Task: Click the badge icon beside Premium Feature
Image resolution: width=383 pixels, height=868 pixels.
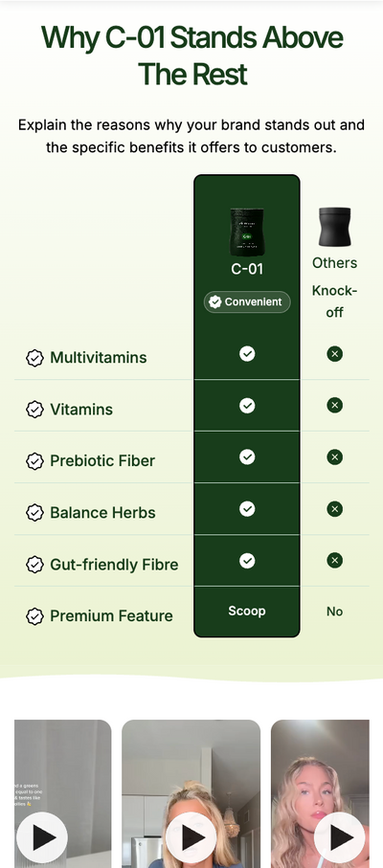Action: [34, 616]
